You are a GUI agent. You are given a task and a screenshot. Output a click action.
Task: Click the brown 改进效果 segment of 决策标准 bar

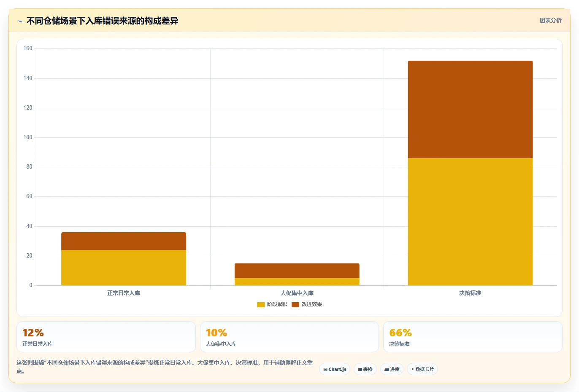[470, 110]
